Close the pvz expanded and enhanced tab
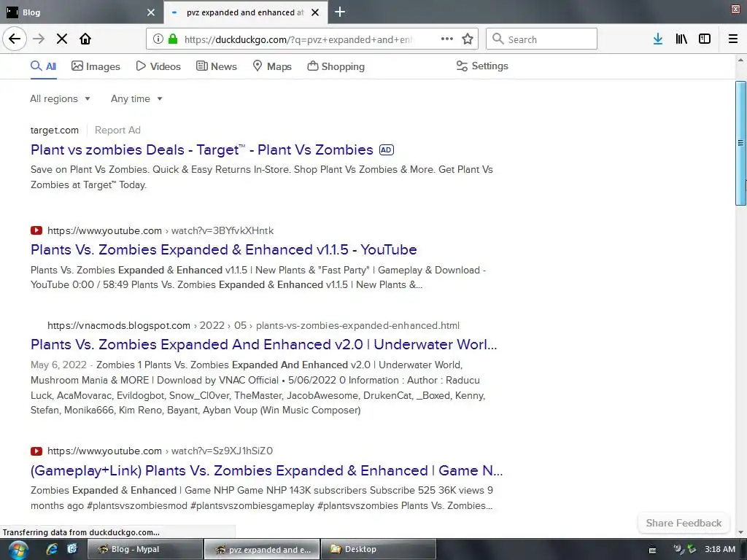 pos(315,12)
